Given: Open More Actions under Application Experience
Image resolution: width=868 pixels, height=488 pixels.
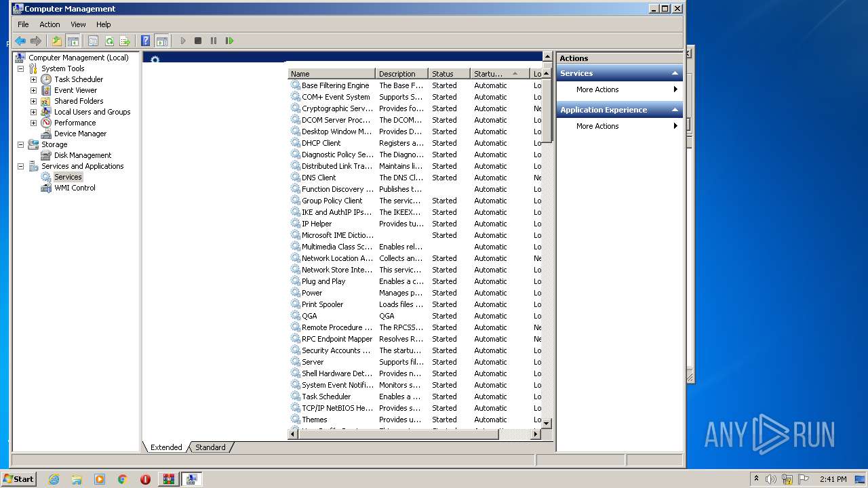Looking at the screenshot, I should [619, 126].
